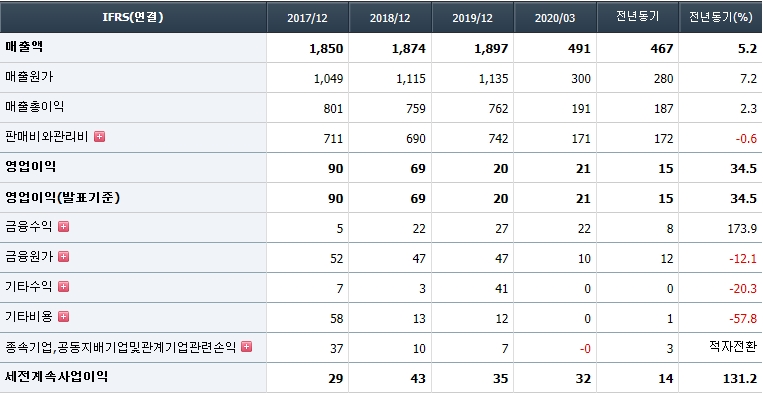Click the 전년동기 column header
This screenshot has width=763, height=393.
pos(637,18)
